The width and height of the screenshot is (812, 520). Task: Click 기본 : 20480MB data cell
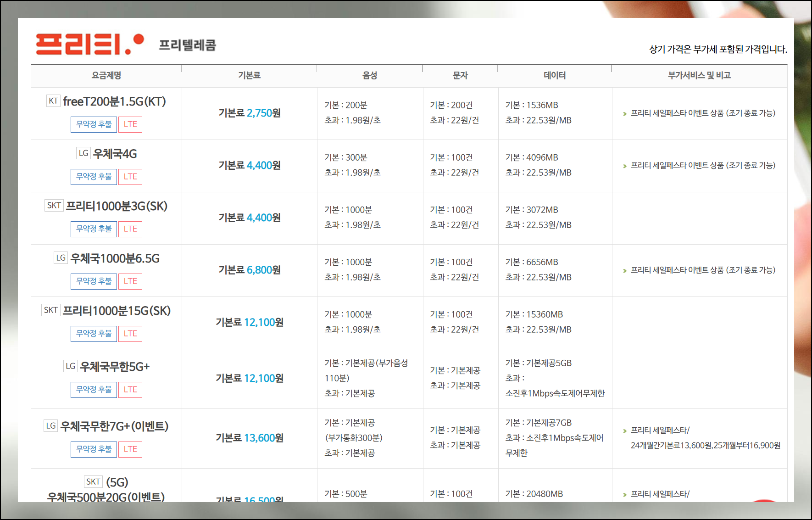click(x=534, y=494)
